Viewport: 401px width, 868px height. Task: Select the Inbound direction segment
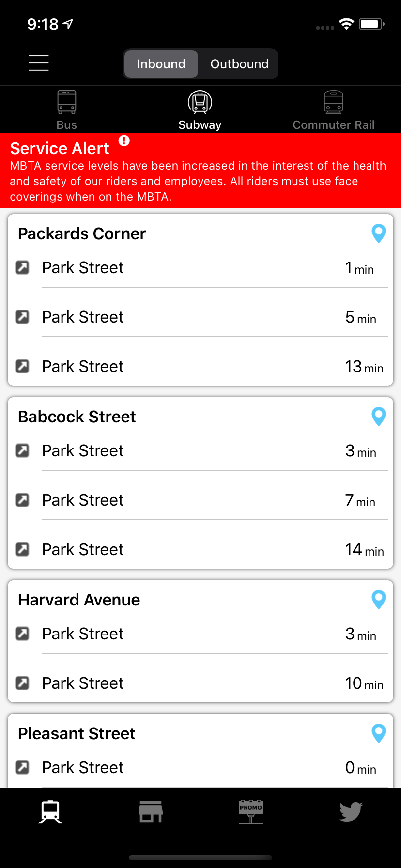(161, 64)
